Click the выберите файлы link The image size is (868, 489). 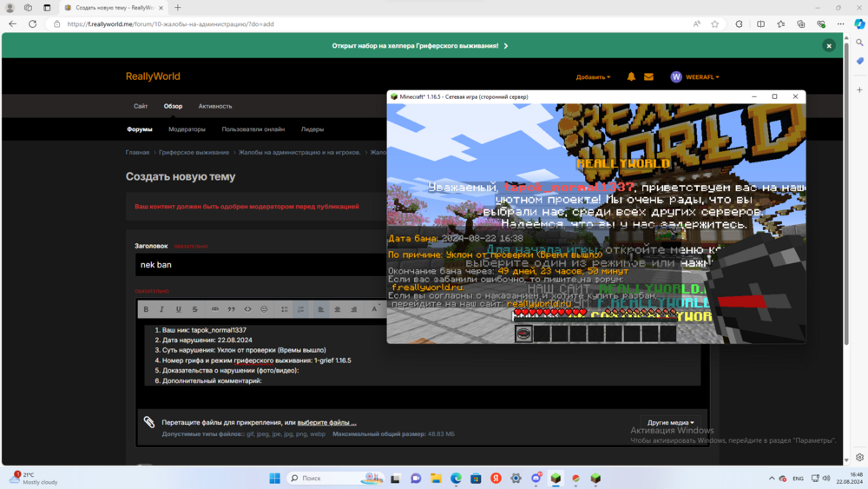coord(326,422)
